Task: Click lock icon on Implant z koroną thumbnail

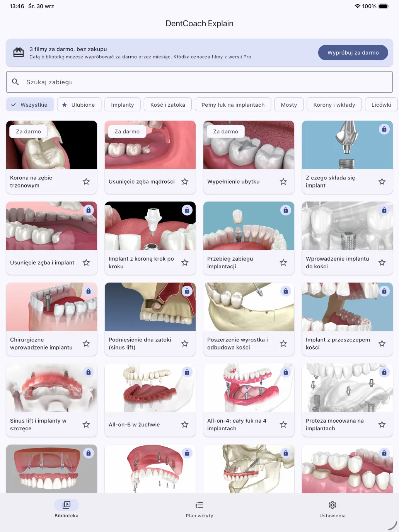Action: coord(187,210)
